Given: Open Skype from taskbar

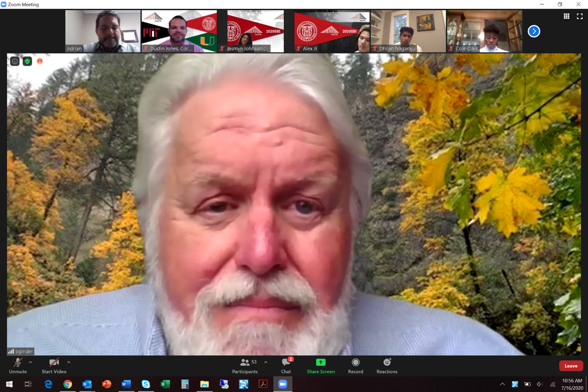Looking at the screenshot, I should 146,385.
